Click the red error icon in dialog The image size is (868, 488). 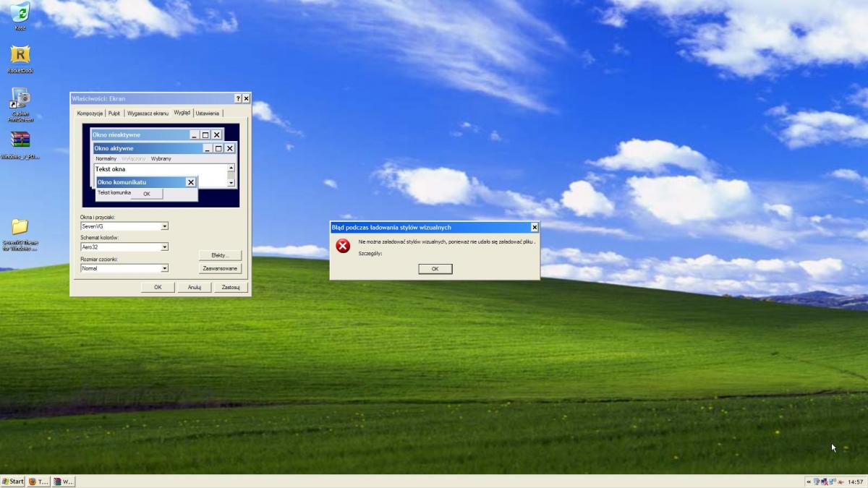(343, 246)
